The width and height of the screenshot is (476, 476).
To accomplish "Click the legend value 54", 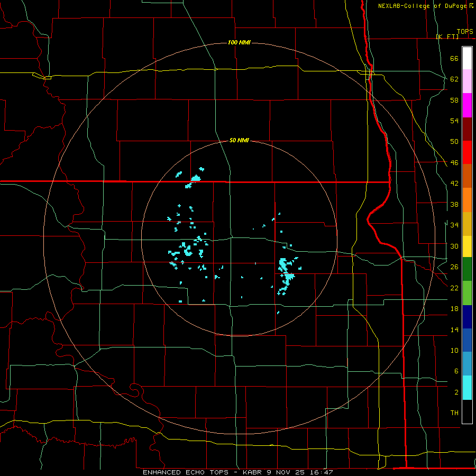I will point(454,121).
